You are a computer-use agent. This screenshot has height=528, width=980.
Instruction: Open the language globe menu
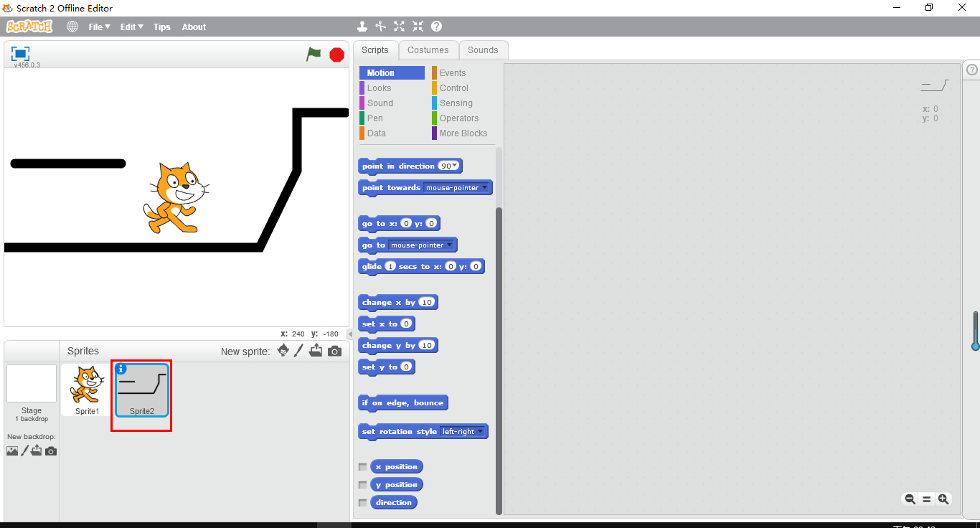(72, 27)
